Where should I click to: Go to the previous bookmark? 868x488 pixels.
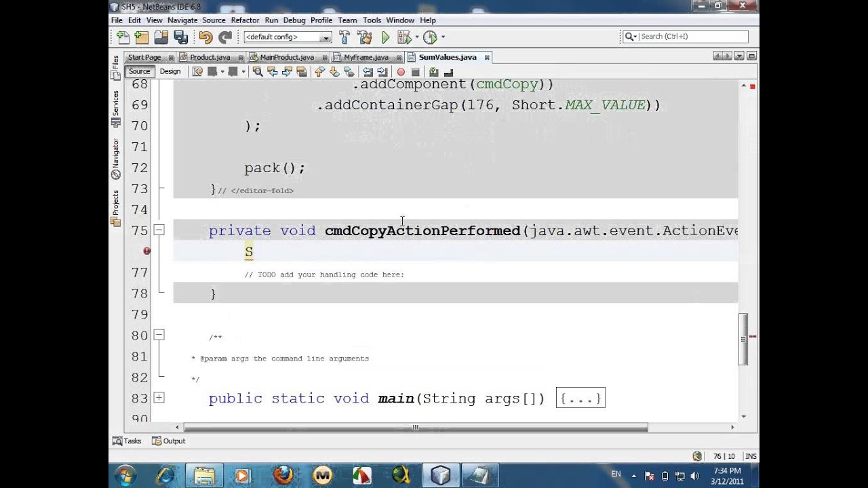pos(320,72)
